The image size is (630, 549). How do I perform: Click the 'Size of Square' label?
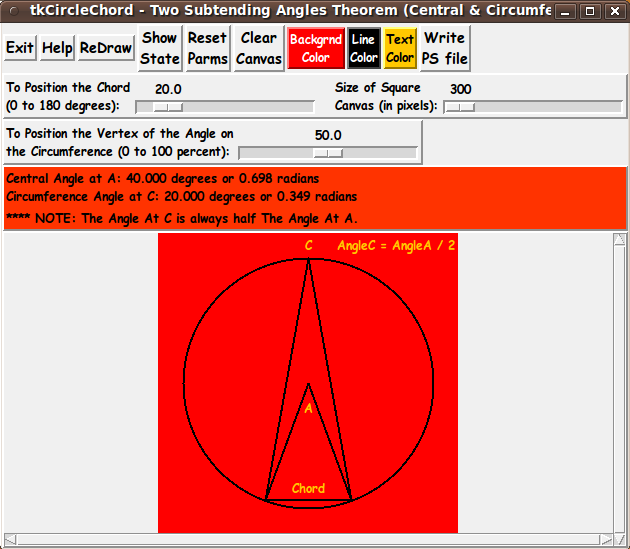click(x=378, y=88)
